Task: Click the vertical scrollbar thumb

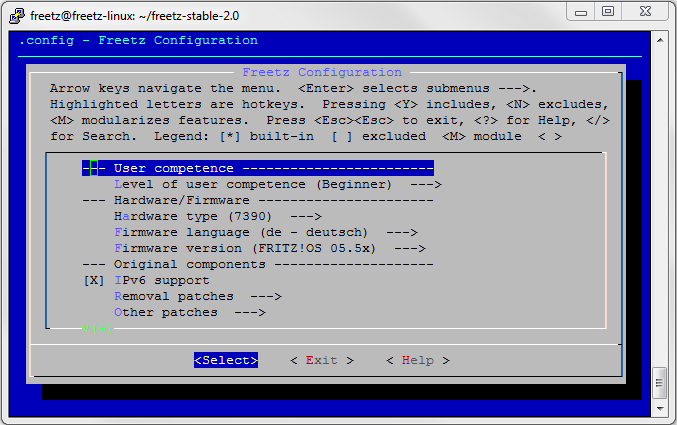Action: click(x=660, y=384)
